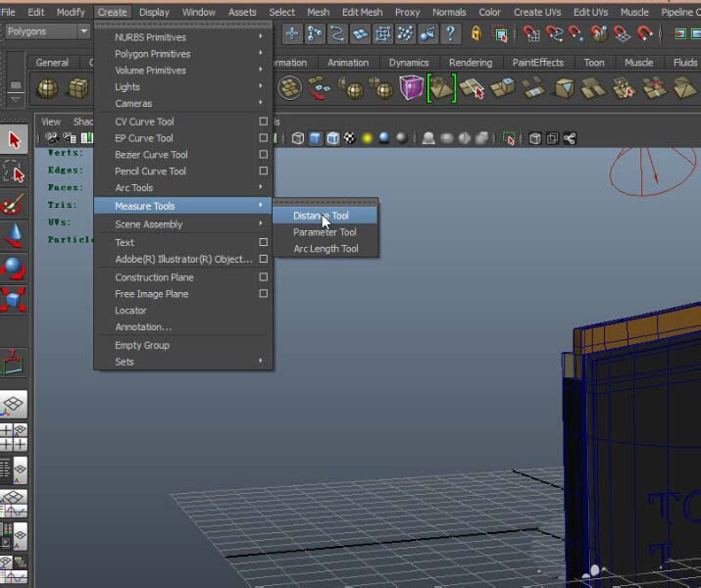Open the Edit Mesh menu

click(362, 12)
